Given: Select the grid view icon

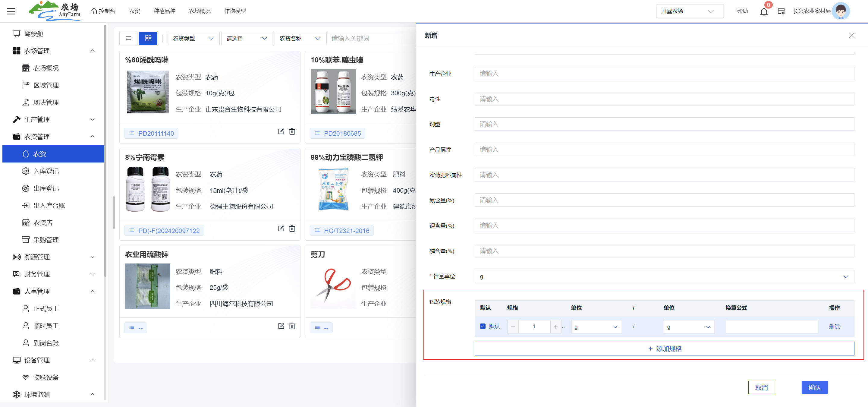Looking at the screenshot, I should (x=148, y=38).
